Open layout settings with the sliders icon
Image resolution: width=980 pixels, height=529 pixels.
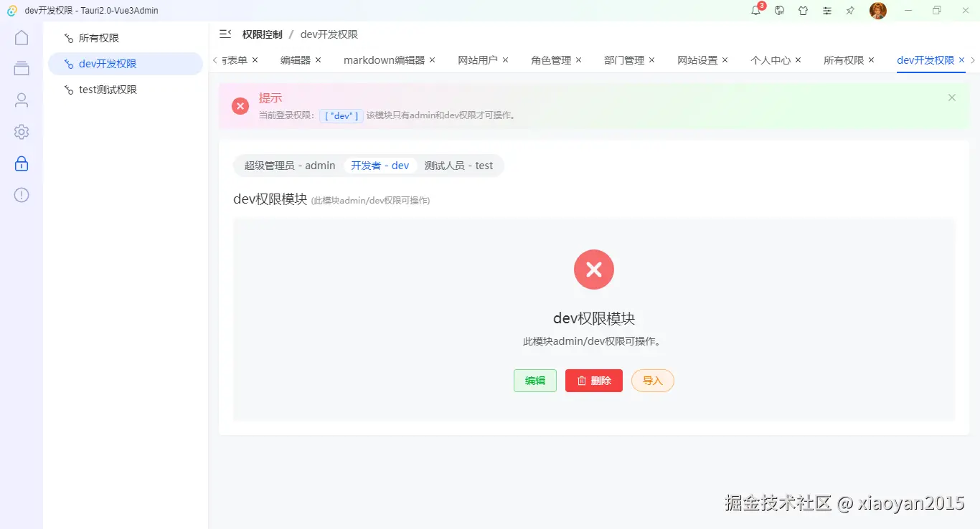tap(826, 11)
